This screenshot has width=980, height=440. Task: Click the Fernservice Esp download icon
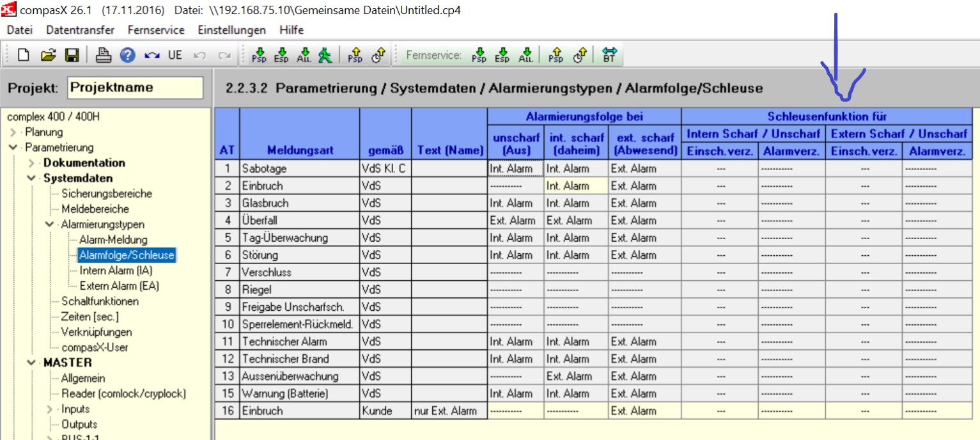point(502,56)
